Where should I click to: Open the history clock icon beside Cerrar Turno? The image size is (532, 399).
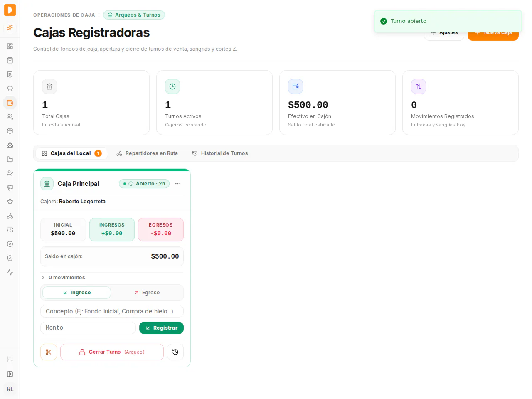[175, 352]
